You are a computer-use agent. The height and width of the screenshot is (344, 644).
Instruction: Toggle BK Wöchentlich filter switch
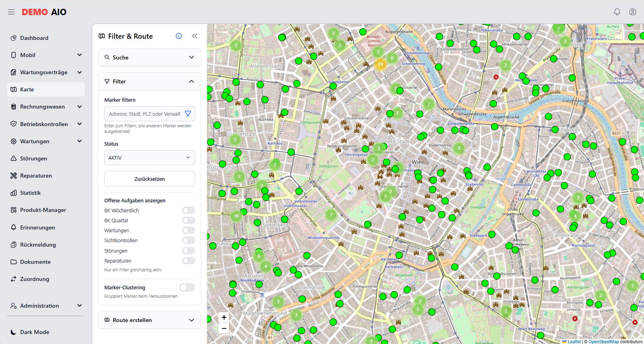click(188, 210)
